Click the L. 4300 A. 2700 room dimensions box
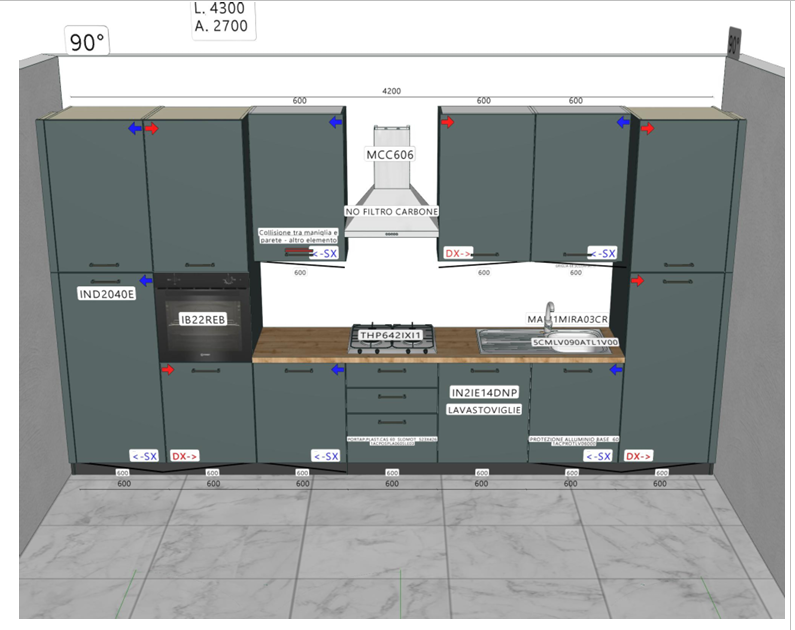The height and width of the screenshot is (630, 795). 224,18
